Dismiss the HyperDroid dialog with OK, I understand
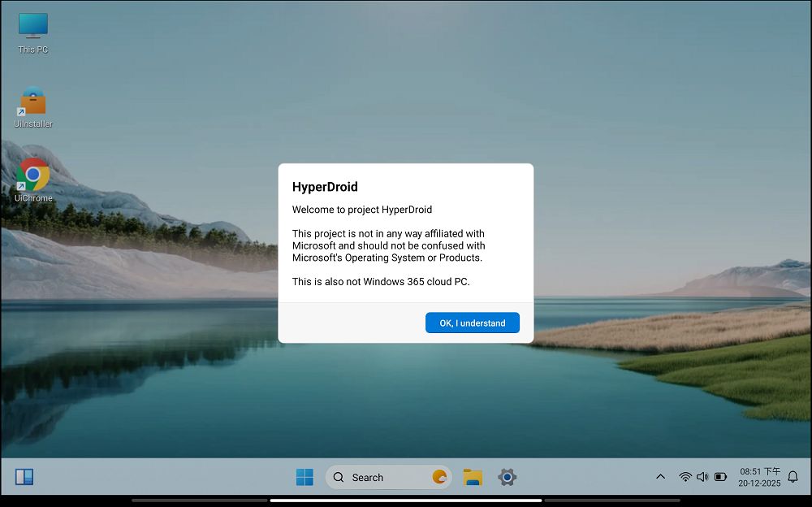This screenshot has width=812, height=507. tap(472, 323)
